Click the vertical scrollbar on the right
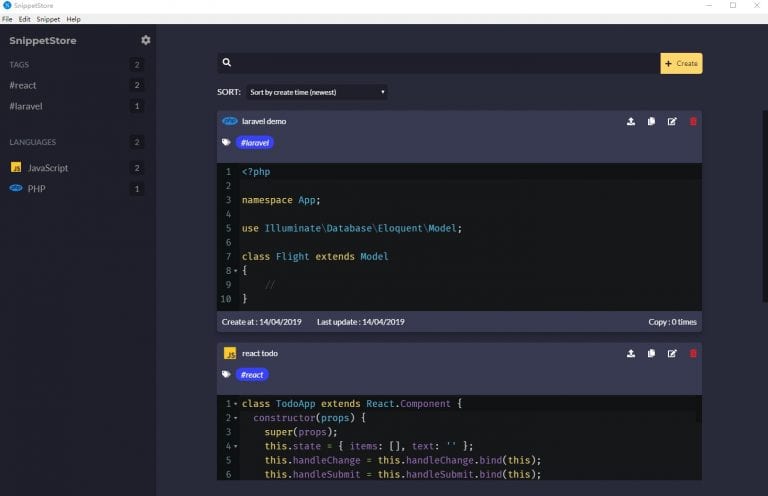This screenshot has width=768, height=496. 764,207
